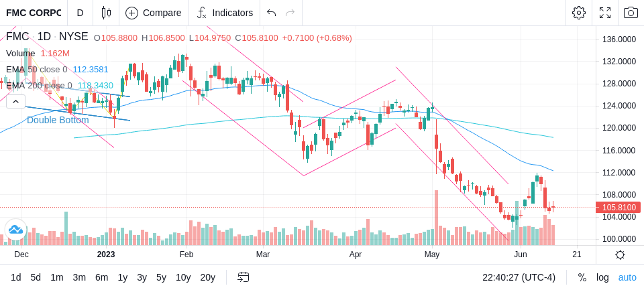Open chart settings gear icon

[x=579, y=13]
